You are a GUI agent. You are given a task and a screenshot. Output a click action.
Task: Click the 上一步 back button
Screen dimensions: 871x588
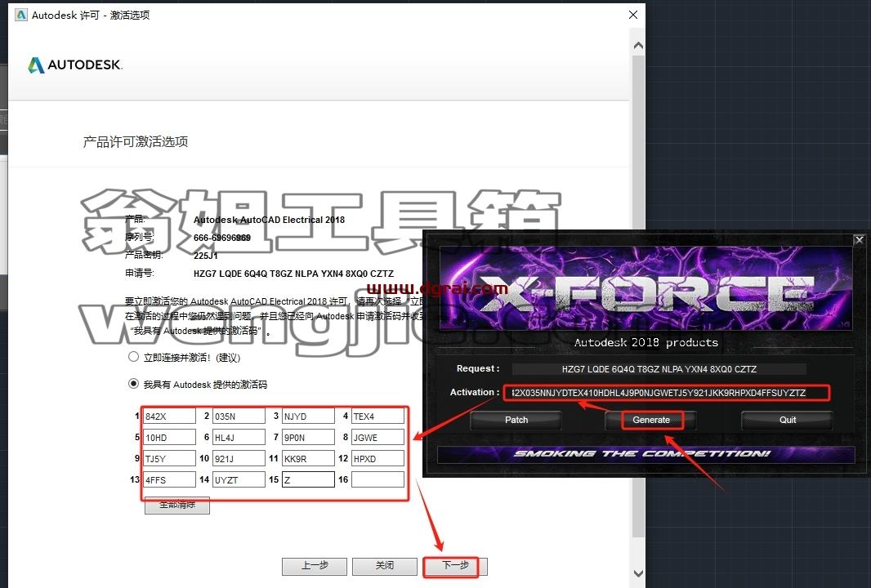(x=315, y=566)
